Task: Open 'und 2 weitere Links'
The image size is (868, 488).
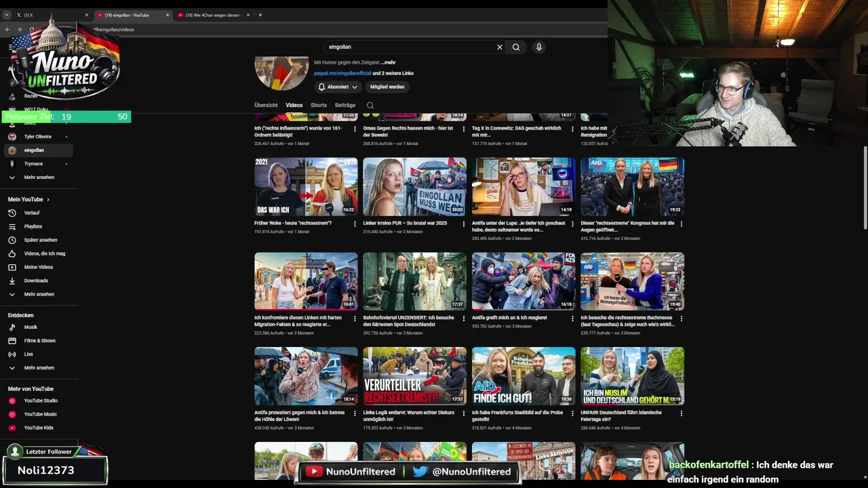Action: [393, 73]
